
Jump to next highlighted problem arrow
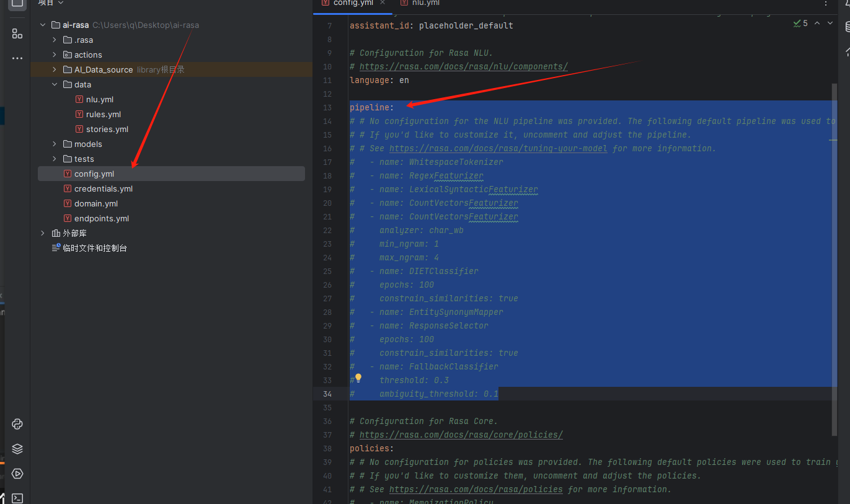[x=830, y=23]
